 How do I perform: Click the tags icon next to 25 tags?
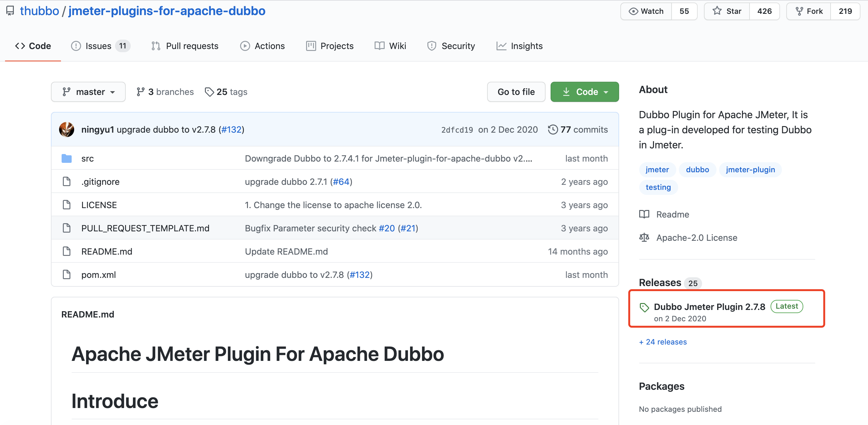209,92
